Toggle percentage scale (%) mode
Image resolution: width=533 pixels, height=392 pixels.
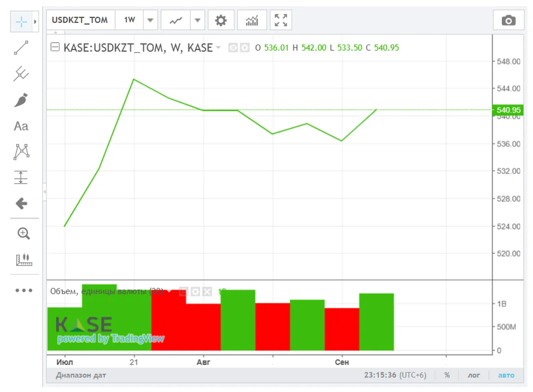[447, 375]
